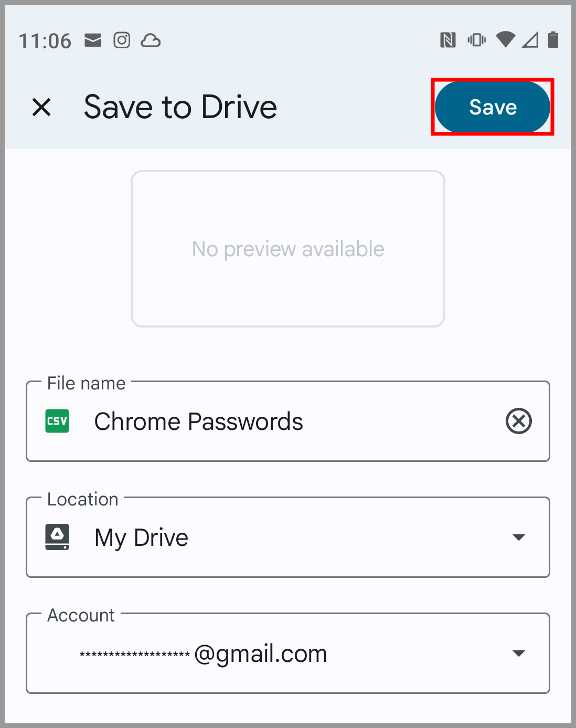The image size is (576, 728).
Task: Edit the File name field
Action: click(262, 421)
